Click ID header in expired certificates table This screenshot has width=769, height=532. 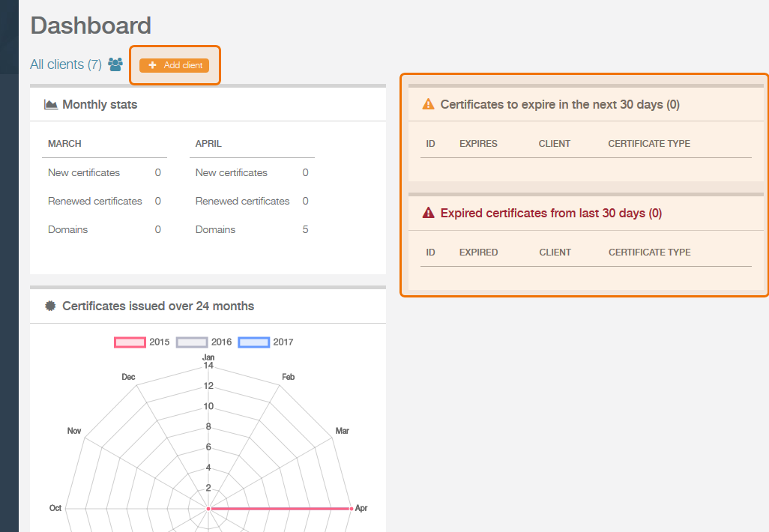[x=431, y=252]
